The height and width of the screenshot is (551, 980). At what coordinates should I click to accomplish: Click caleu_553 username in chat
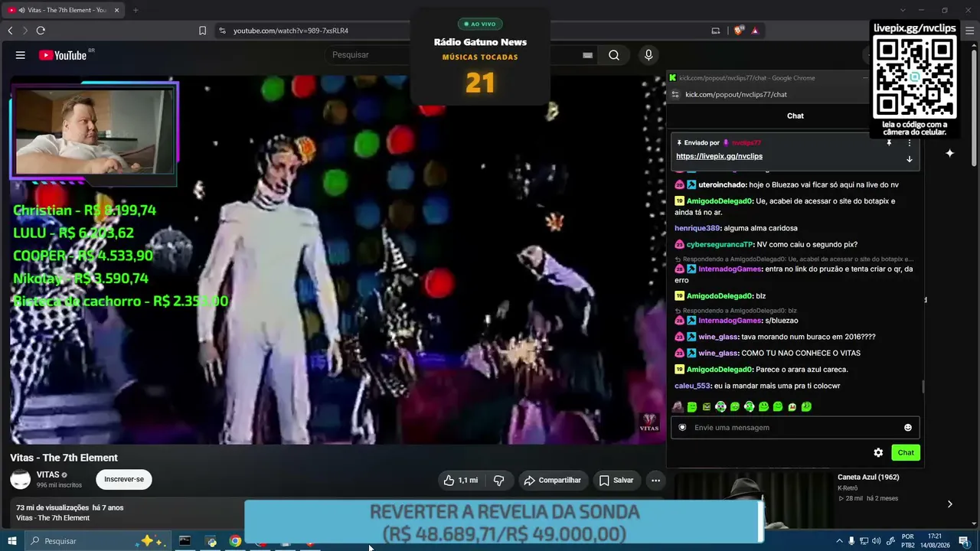[692, 386]
